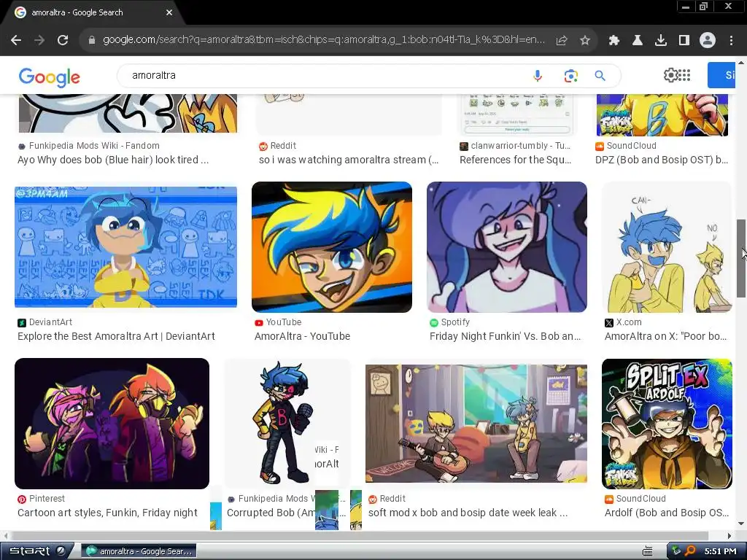This screenshot has width=747, height=560.
Task: Bookmark this page with the star
Action: [585, 41]
